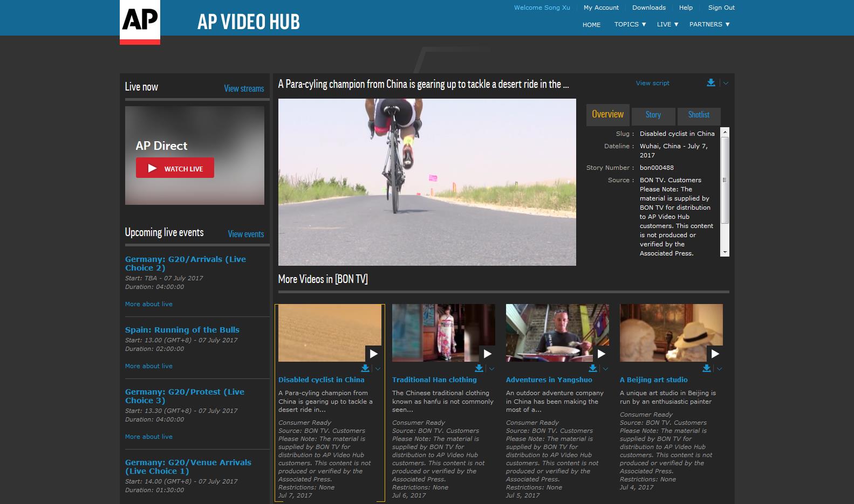This screenshot has height=504, width=854.
Task: Play the Disabled cyclist in China thumbnail
Action: [x=373, y=354]
